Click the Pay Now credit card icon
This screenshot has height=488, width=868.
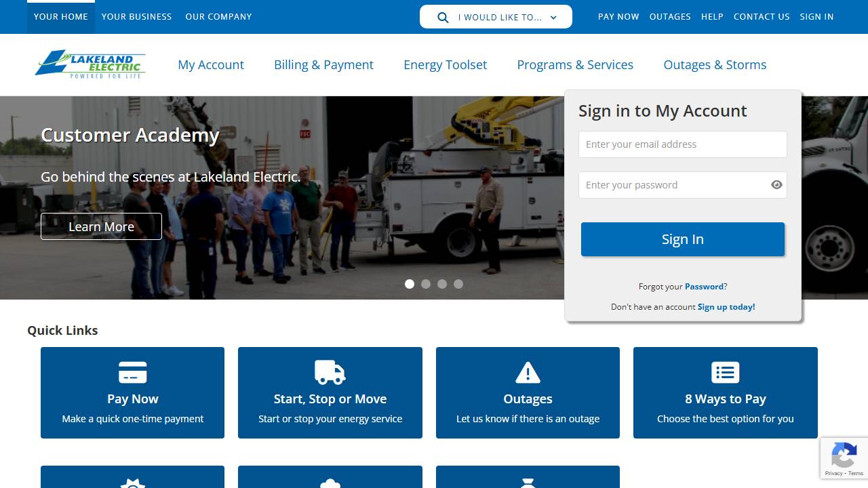click(x=132, y=373)
